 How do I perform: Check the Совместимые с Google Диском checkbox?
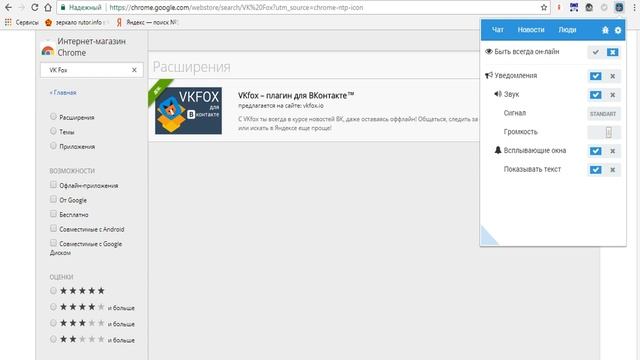[x=53, y=243]
